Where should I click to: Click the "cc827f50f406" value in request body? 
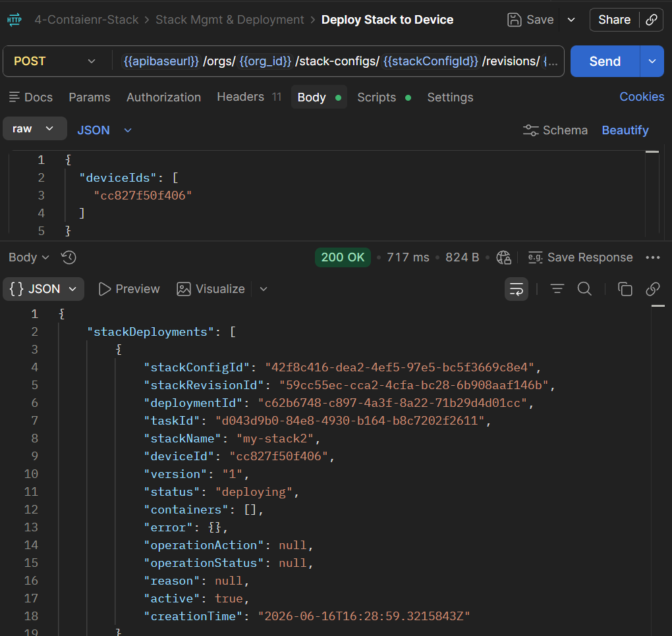click(x=143, y=196)
